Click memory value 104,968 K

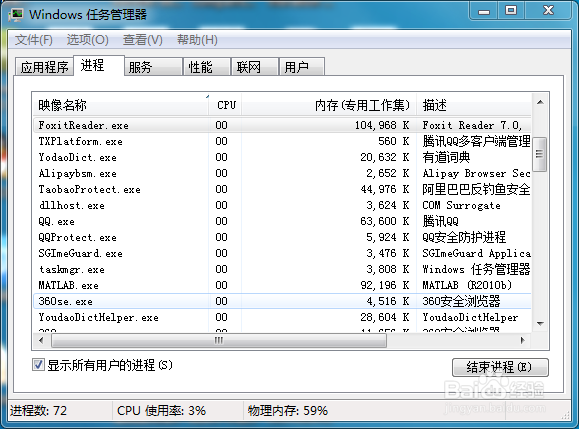[382, 126]
